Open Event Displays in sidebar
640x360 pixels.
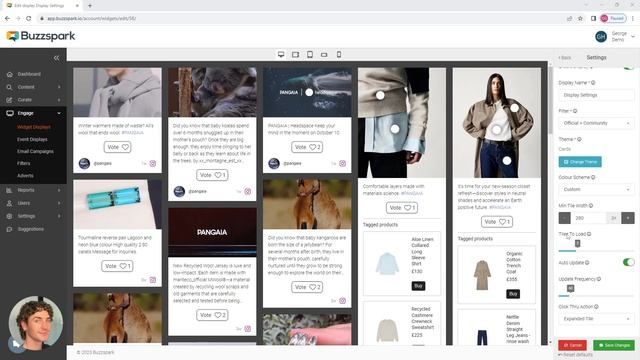[x=32, y=140]
